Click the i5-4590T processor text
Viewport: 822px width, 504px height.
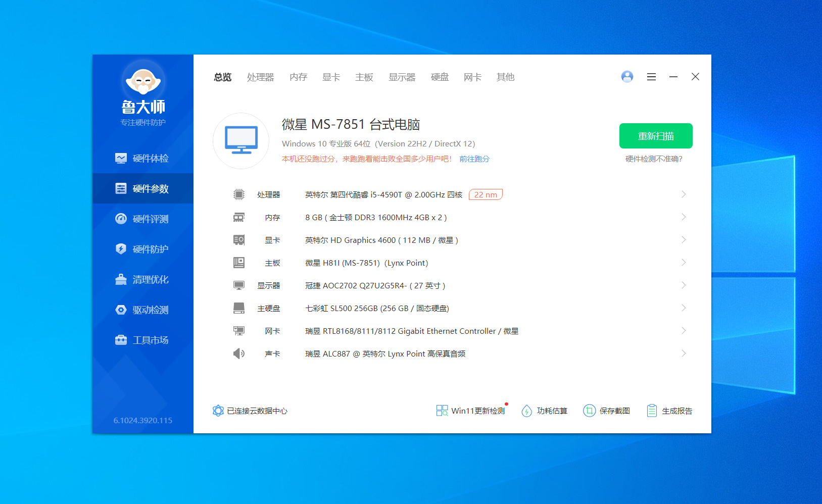383,194
